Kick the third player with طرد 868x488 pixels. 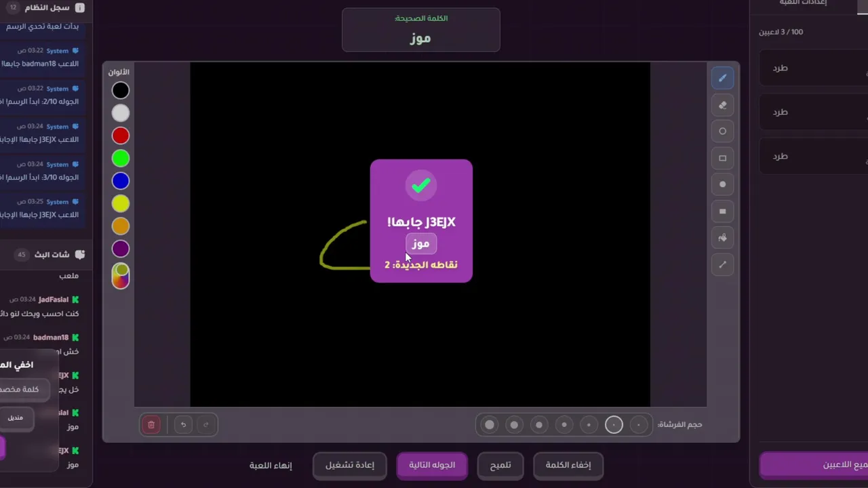tap(781, 157)
